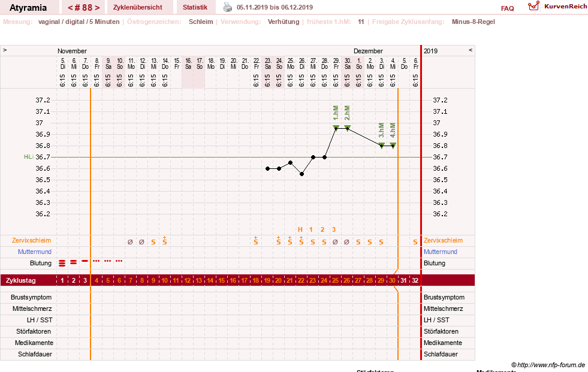Click the left Blutung row label
The image size is (588, 372).
tap(41, 263)
